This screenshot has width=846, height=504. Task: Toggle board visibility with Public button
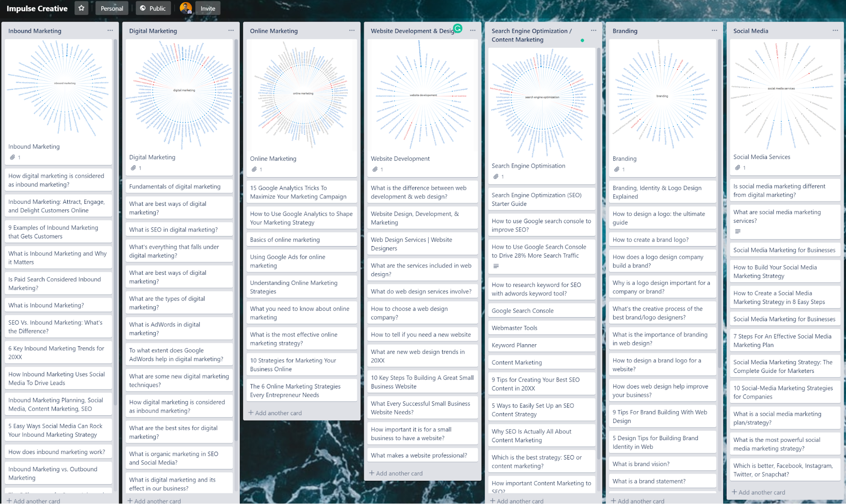click(153, 8)
